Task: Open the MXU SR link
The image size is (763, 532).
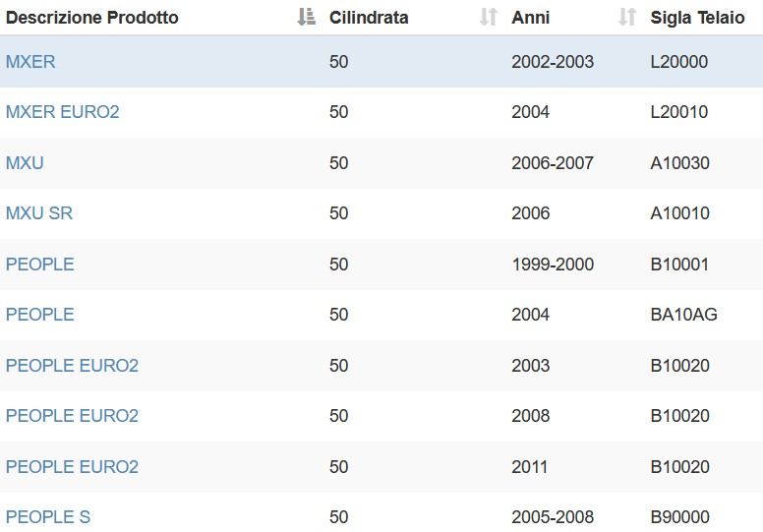Action: point(39,213)
